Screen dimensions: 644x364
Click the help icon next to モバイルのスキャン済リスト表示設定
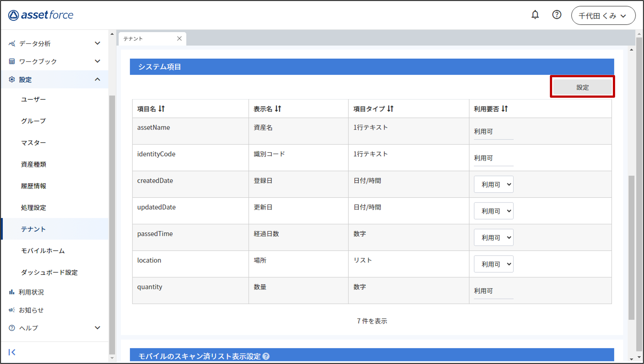266,356
